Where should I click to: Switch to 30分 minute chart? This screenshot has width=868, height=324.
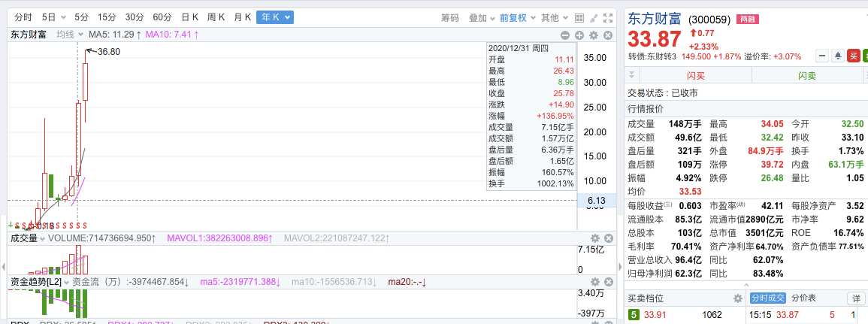pyautogui.click(x=134, y=18)
